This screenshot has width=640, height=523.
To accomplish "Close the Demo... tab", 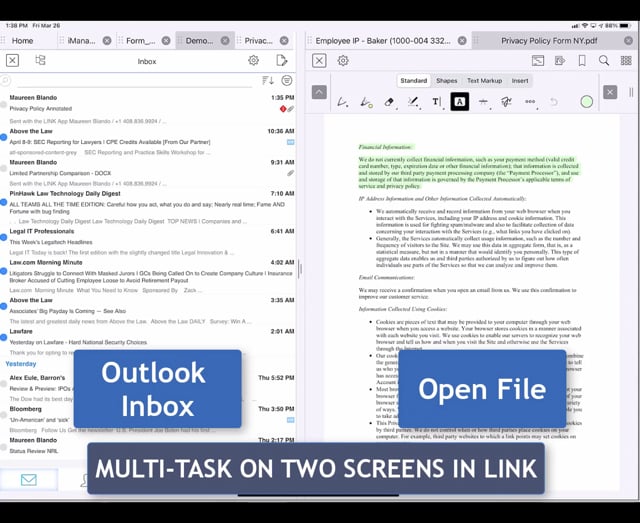I will tap(225, 41).
